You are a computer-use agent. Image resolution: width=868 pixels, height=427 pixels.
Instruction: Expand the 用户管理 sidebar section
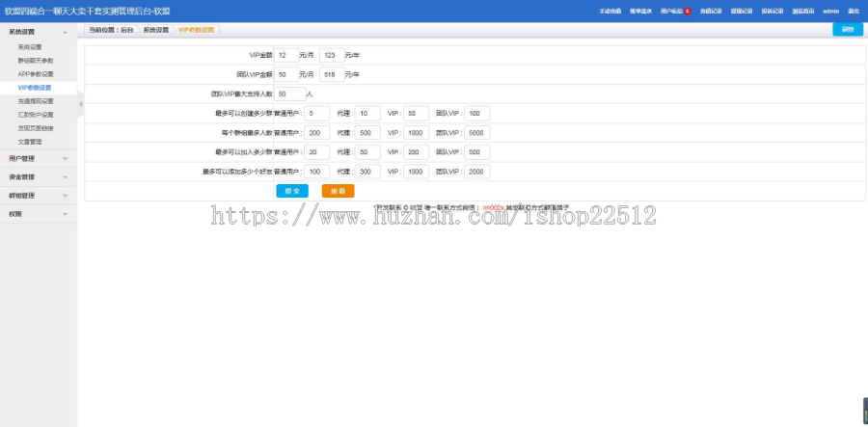(39, 159)
